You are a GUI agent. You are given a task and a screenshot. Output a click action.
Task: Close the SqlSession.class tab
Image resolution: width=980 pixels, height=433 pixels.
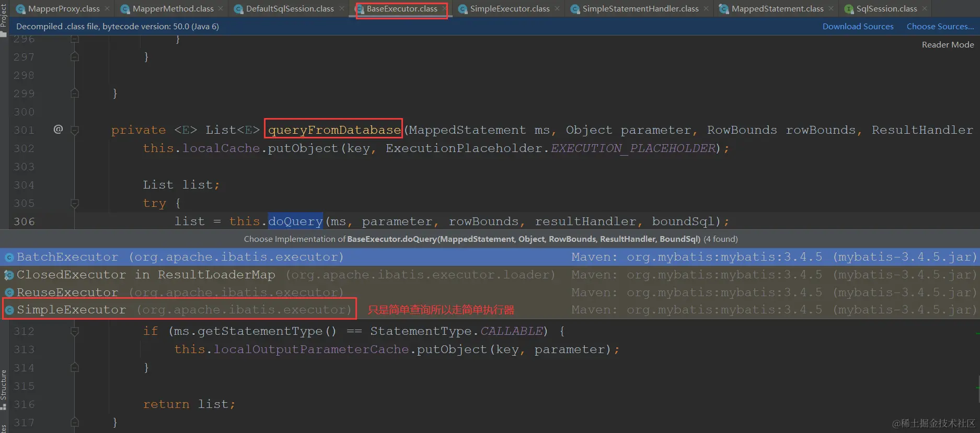925,9
